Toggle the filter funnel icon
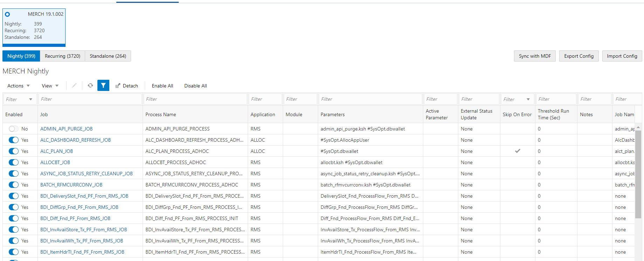 (103, 85)
